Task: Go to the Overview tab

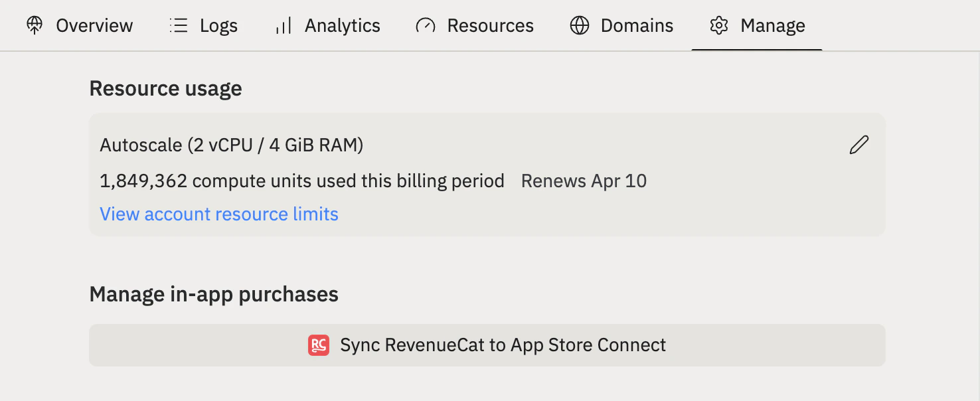Action: pos(94,25)
